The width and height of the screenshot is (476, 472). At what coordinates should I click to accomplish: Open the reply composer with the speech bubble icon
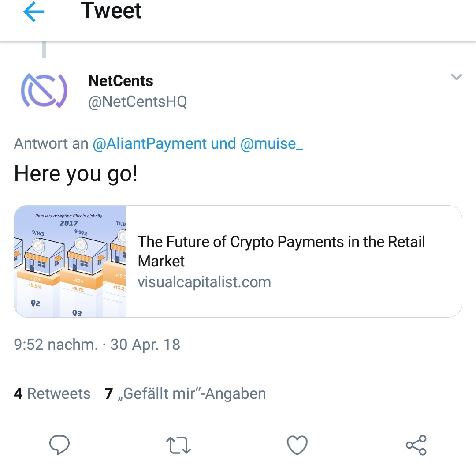pyautogui.click(x=59, y=445)
